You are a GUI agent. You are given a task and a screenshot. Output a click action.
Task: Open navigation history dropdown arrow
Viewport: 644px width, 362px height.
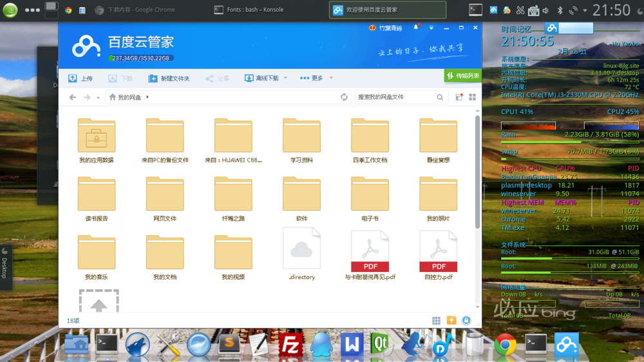[98, 98]
